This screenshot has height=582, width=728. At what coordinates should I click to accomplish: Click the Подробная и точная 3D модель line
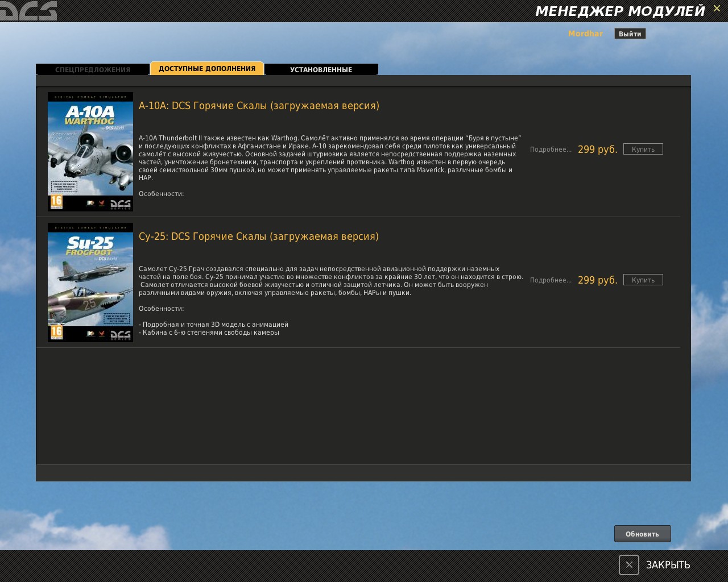213,325
